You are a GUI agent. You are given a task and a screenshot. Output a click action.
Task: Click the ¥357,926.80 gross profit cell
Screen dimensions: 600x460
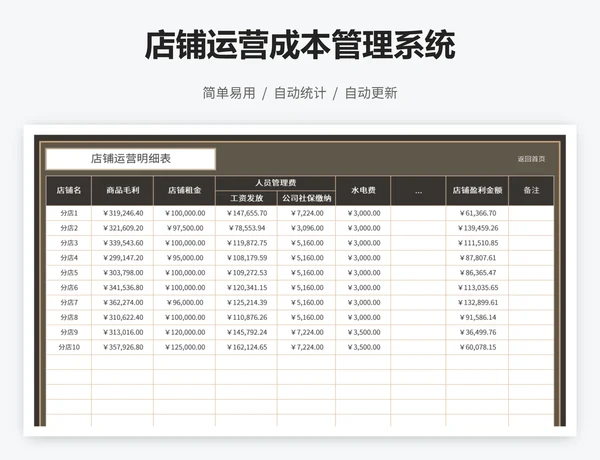(122, 347)
